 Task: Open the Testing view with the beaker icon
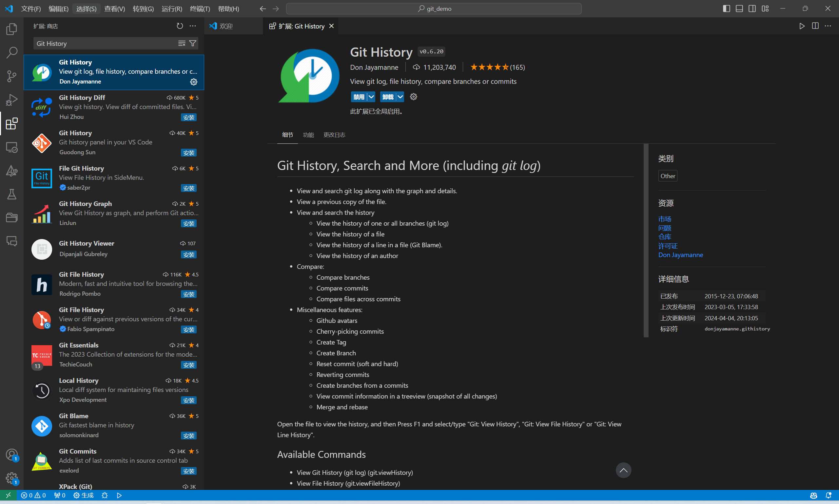click(x=11, y=194)
